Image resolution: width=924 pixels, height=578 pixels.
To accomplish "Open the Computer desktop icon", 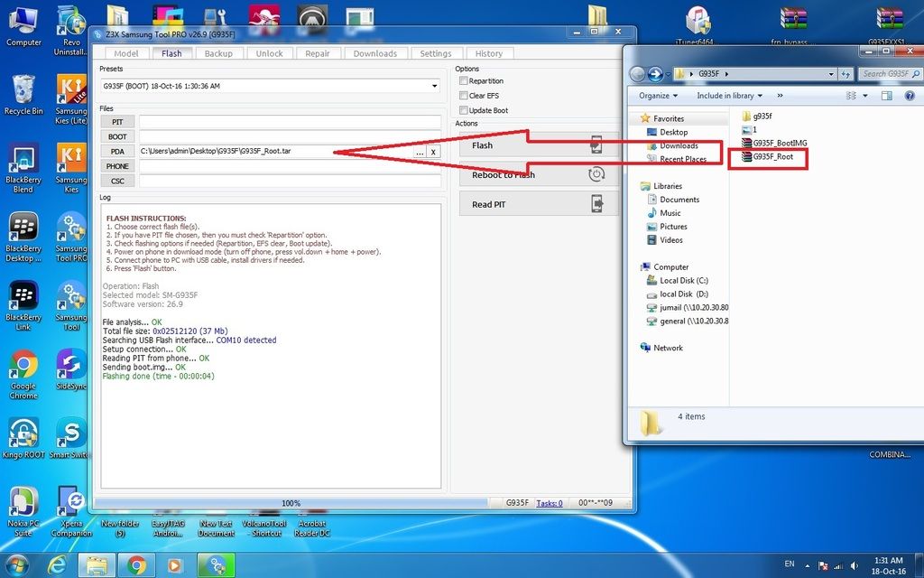I will (23, 26).
